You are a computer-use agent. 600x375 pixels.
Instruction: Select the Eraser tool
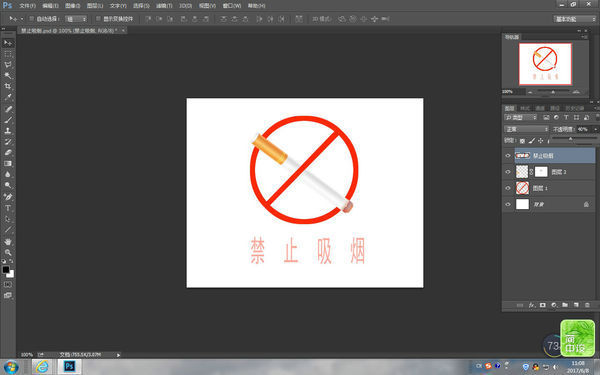click(x=8, y=152)
